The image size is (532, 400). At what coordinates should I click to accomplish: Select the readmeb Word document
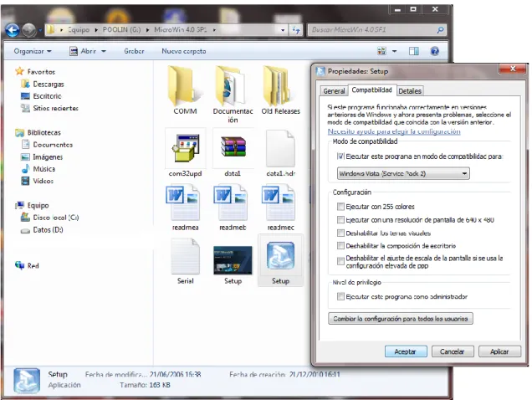click(233, 208)
